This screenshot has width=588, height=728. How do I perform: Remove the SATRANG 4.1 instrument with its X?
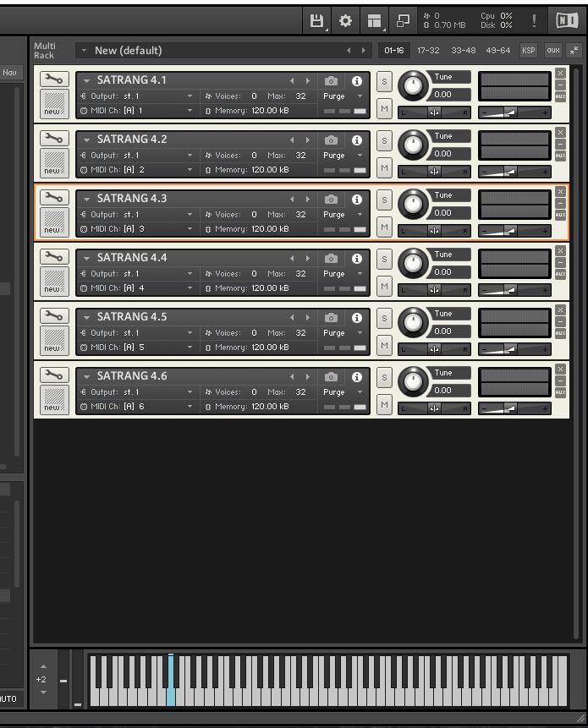coord(561,73)
